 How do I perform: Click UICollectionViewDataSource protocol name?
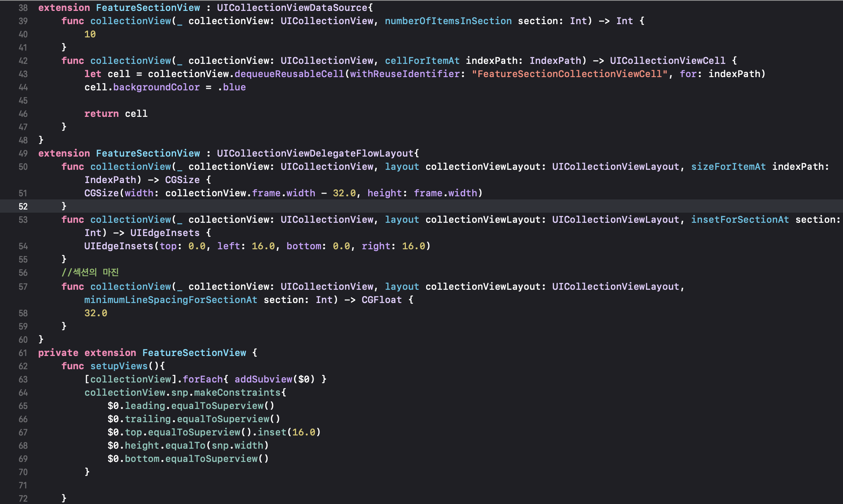coord(292,8)
